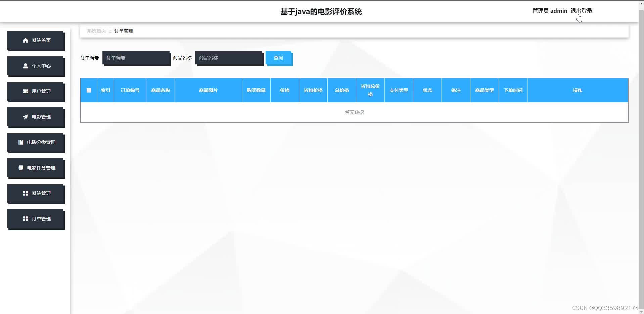This screenshot has height=314, width=644.
Task: Click the 支付类型 column header
Action: point(399,90)
